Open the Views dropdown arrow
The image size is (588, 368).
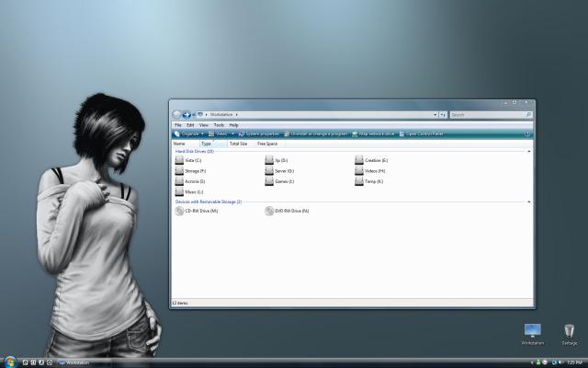tap(232, 134)
